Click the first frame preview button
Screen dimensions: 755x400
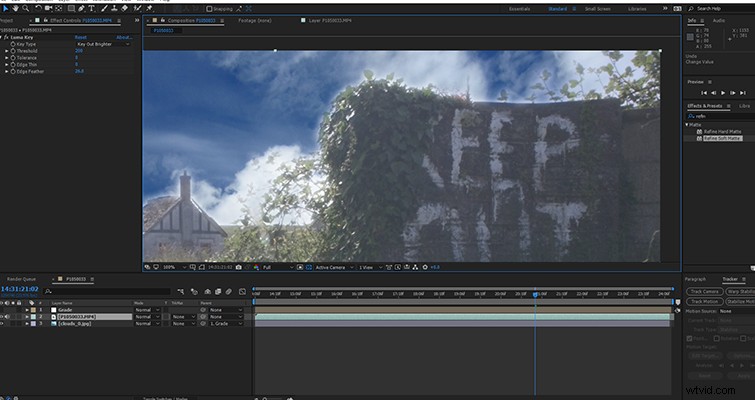click(x=704, y=93)
